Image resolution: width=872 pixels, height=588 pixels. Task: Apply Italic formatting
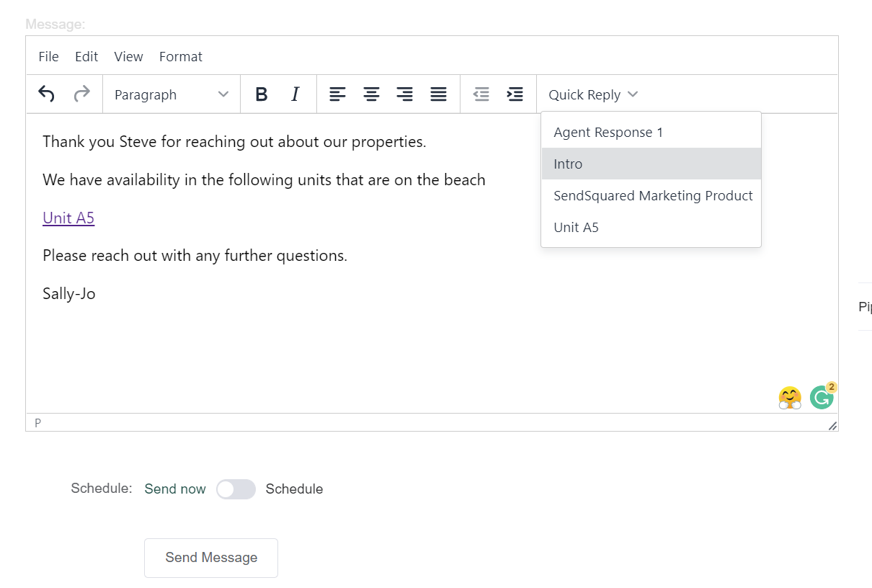pyautogui.click(x=295, y=94)
